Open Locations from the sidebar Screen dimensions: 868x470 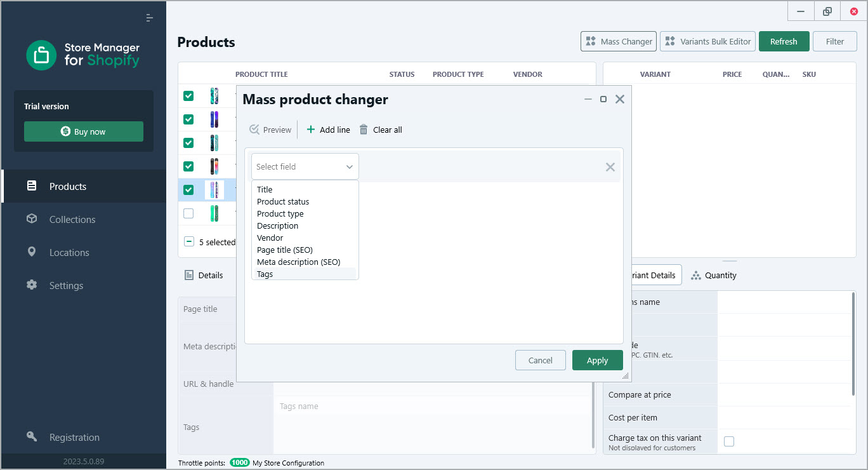[x=84, y=252]
